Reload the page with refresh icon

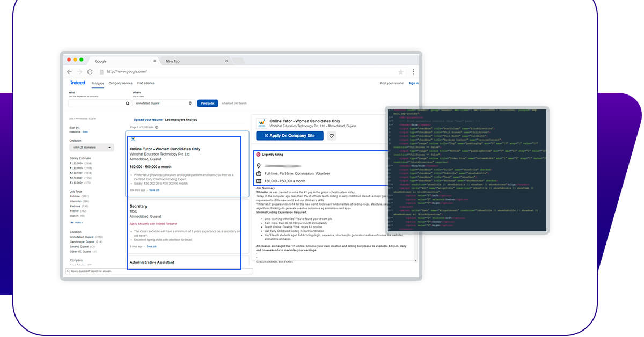(90, 72)
